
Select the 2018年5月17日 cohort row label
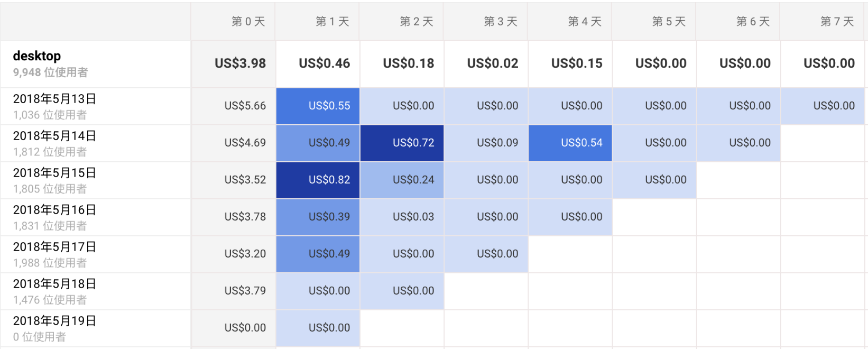[54, 247]
